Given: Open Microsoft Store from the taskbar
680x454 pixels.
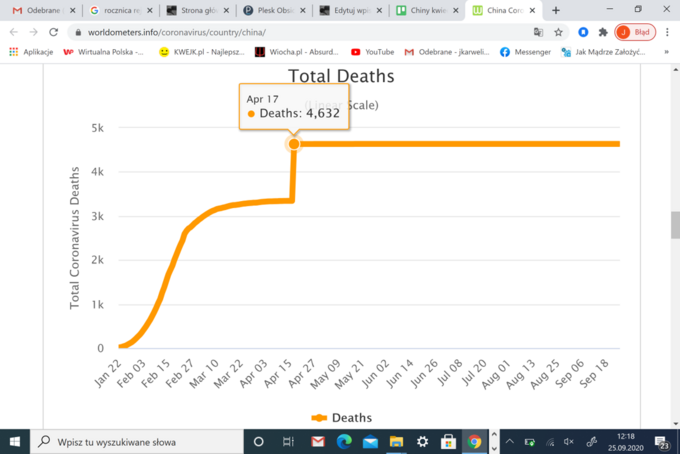Looking at the screenshot, I should tap(448, 441).
